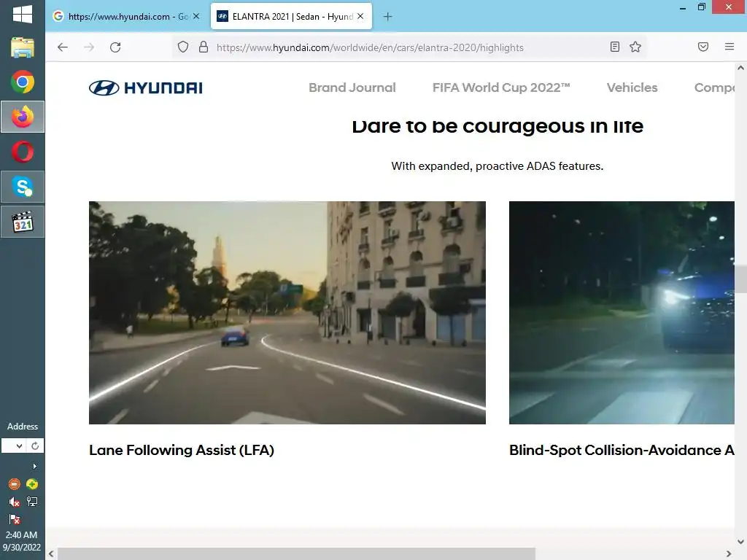Click the horizontal scrollbar thumb
The image size is (747, 560).
(x=296, y=554)
